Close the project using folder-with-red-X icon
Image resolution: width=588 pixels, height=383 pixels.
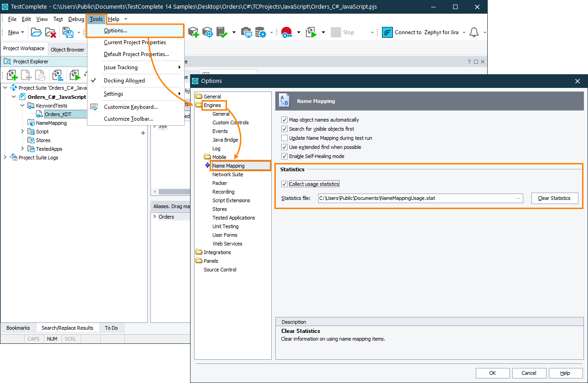click(50, 32)
